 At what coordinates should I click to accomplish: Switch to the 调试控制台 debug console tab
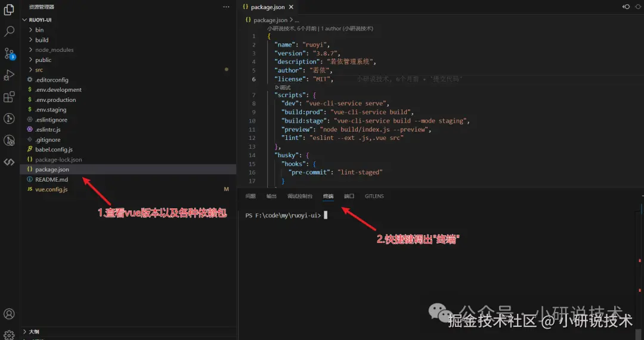pos(300,196)
